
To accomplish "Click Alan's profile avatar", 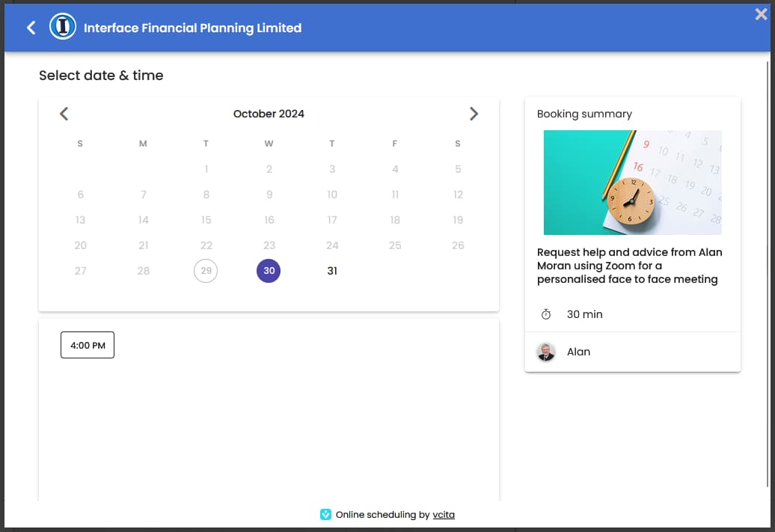I will click(x=546, y=352).
